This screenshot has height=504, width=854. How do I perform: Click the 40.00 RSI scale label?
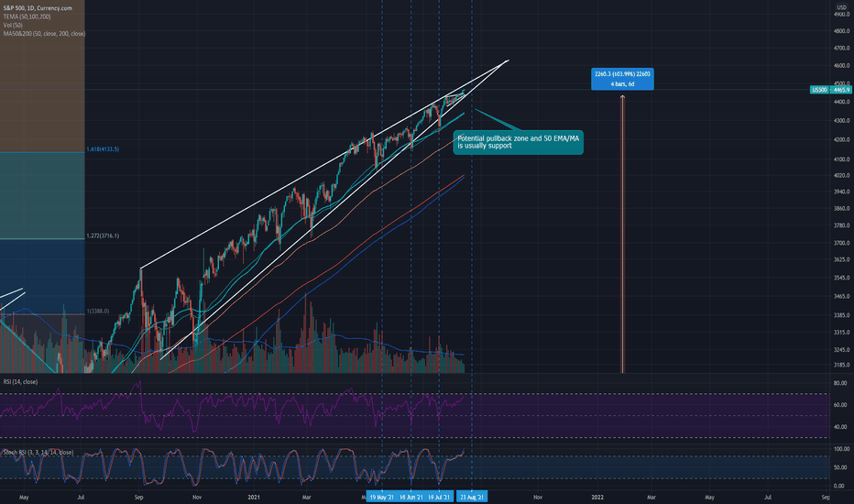tap(840, 427)
